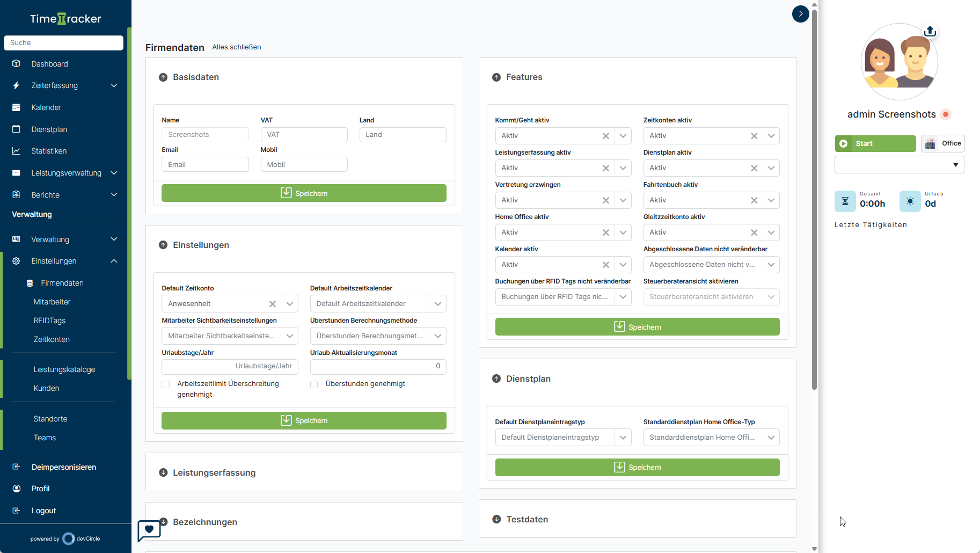
Task: Save Features with Speichern button
Action: [637, 327]
